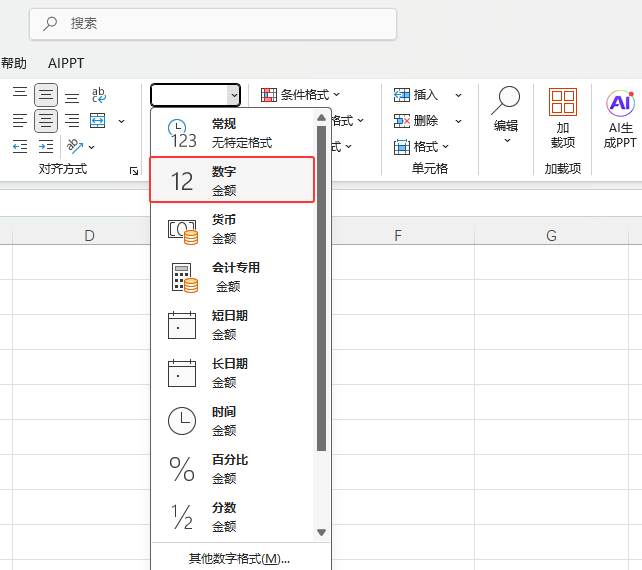The height and width of the screenshot is (570, 642).
Task: Toggle center horizontal alignment
Action: point(46,121)
